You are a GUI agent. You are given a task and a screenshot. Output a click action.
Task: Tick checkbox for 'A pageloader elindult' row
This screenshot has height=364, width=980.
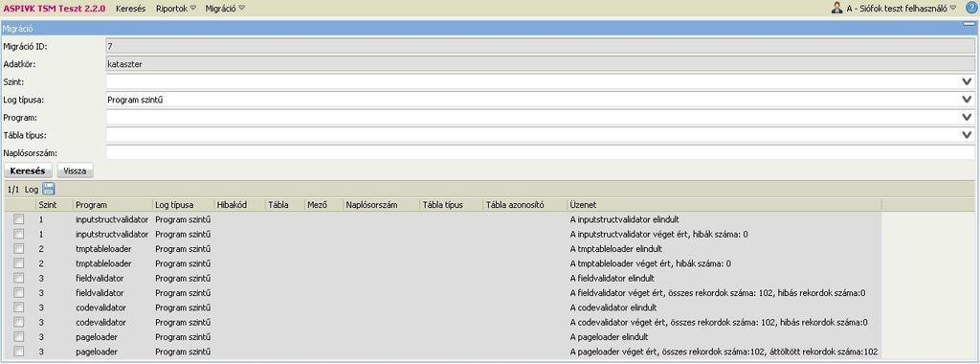19,336
